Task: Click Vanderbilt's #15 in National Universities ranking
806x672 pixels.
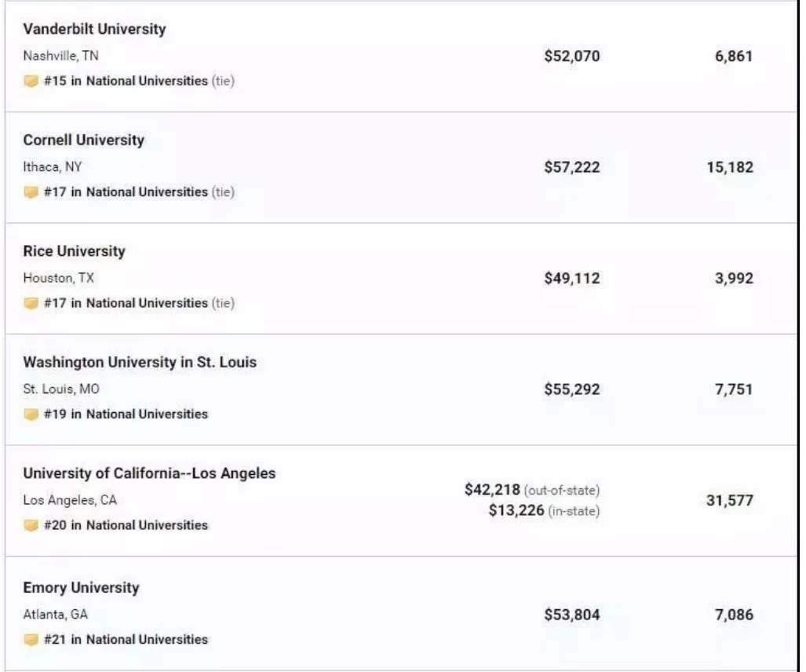Action: click(126, 81)
